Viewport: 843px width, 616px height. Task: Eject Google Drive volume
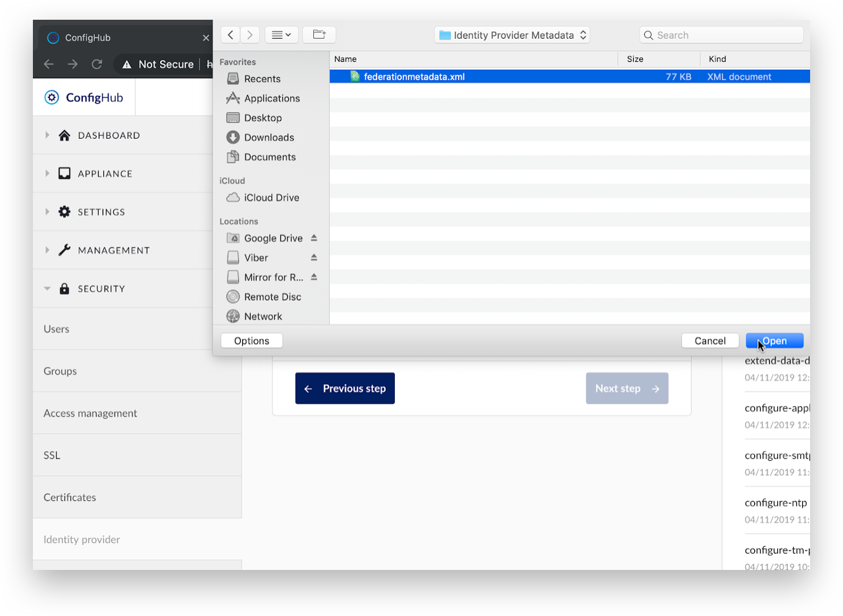[314, 238]
